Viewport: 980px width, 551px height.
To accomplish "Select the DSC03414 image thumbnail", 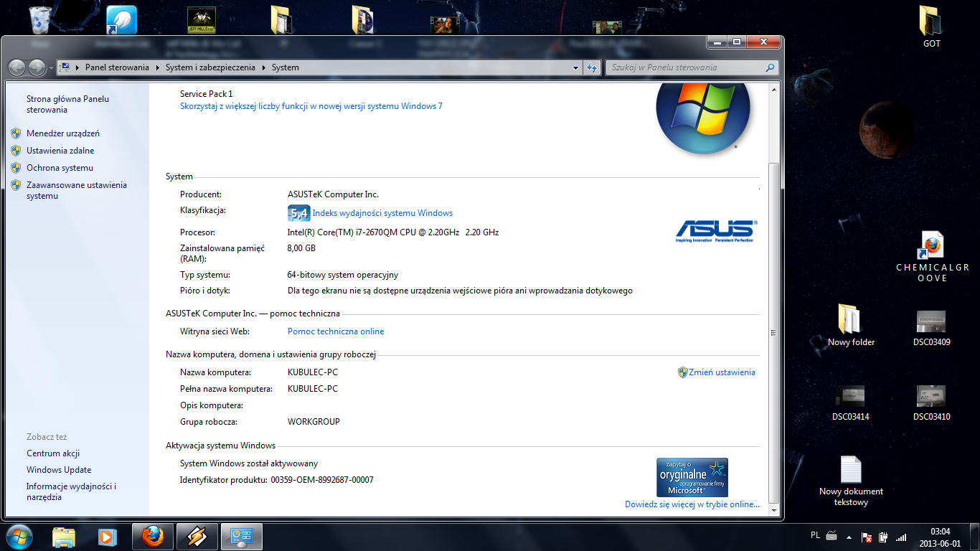I will click(x=851, y=403).
